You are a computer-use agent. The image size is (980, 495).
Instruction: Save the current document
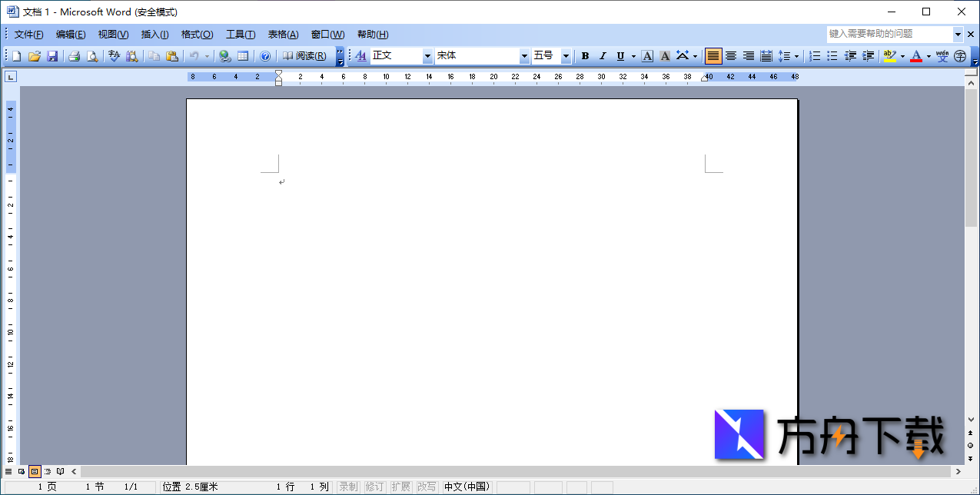52,55
